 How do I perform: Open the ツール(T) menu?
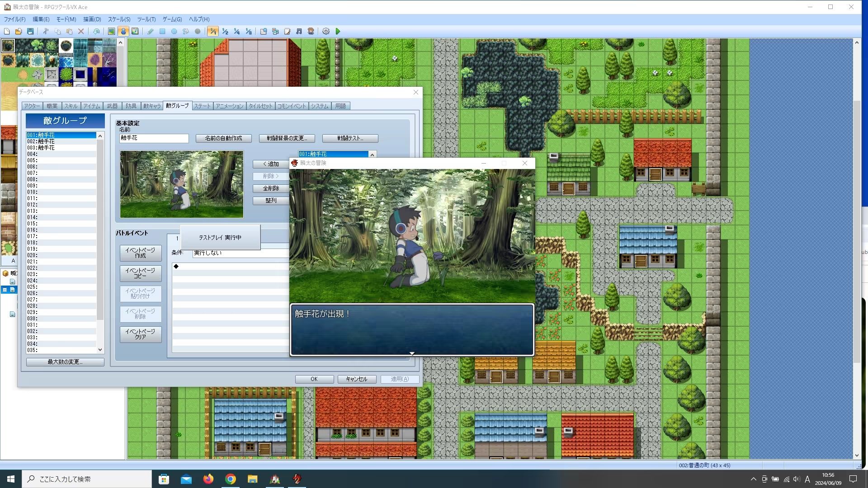pos(146,19)
